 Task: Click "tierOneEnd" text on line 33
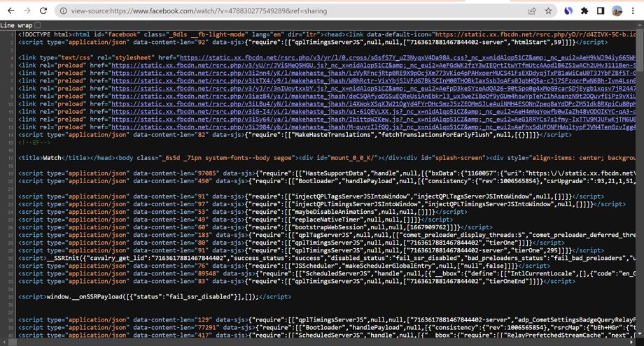(x=506, y=281)
